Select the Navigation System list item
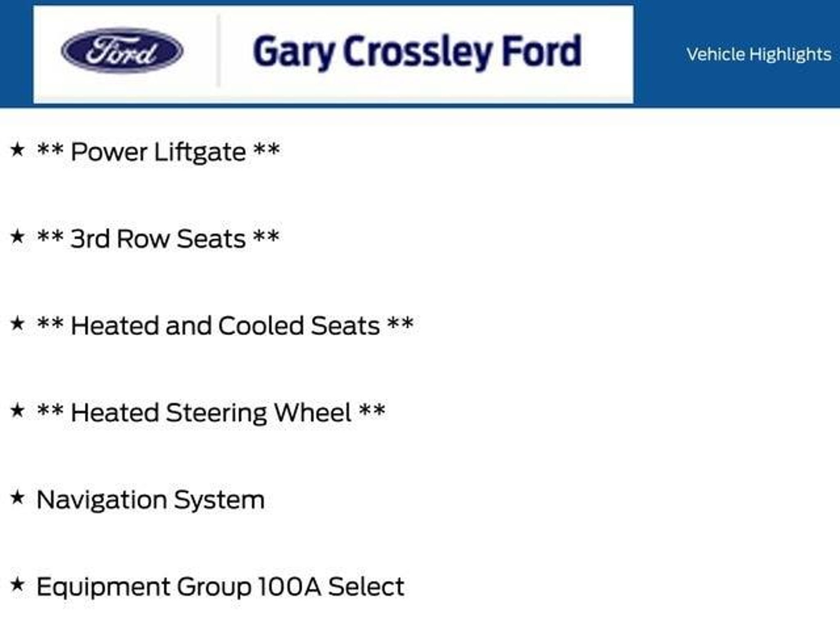The height and width of the screenshot is (630, 840). click(x=151, y=500)
